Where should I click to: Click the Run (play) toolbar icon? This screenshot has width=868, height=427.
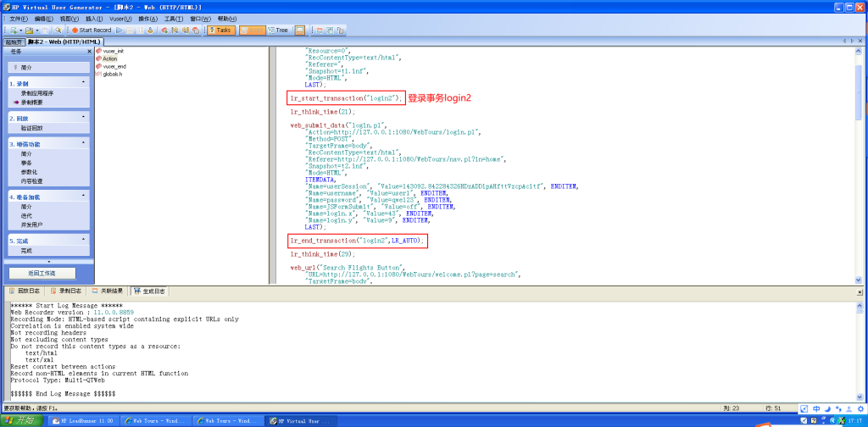[120, 30]
